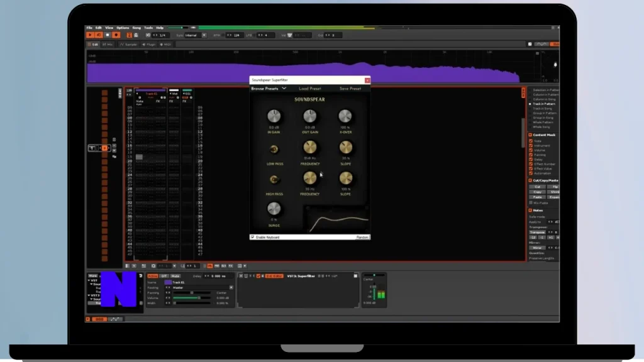Toggle the Automation checkbox
The image size is (644, 362).
click(531, 173)
